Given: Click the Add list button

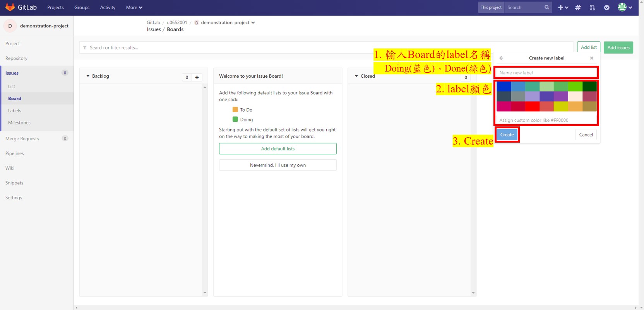Looking at the screenshot, I should pos(589,47).
